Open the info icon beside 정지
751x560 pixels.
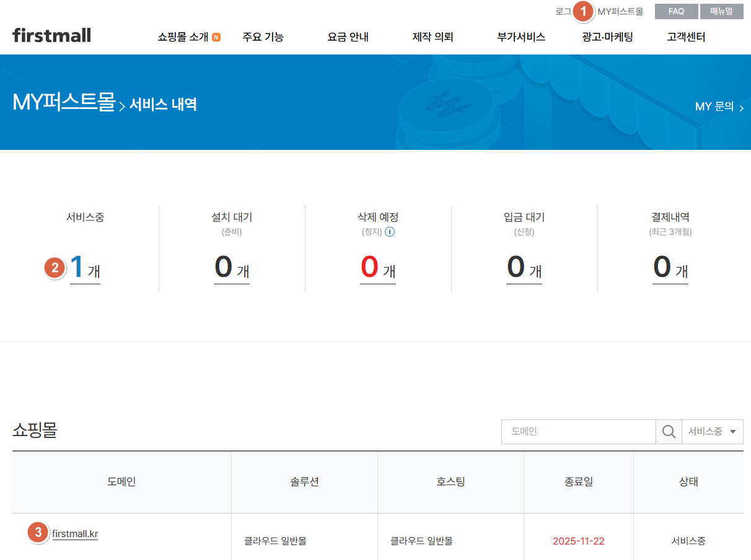pyautogui.click(x=390, y=232)
